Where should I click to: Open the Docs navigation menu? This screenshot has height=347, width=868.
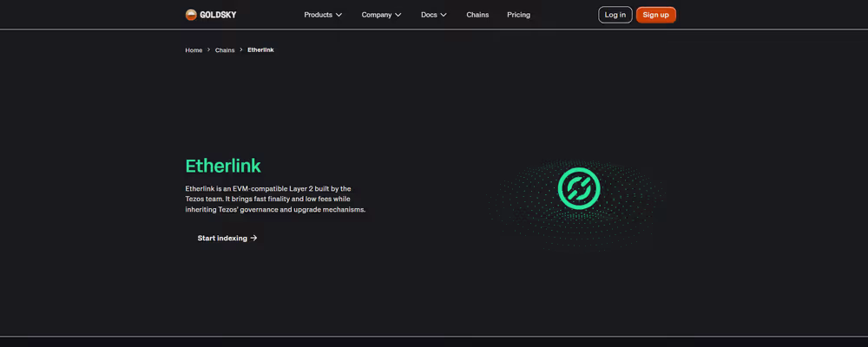pos(429,15)
